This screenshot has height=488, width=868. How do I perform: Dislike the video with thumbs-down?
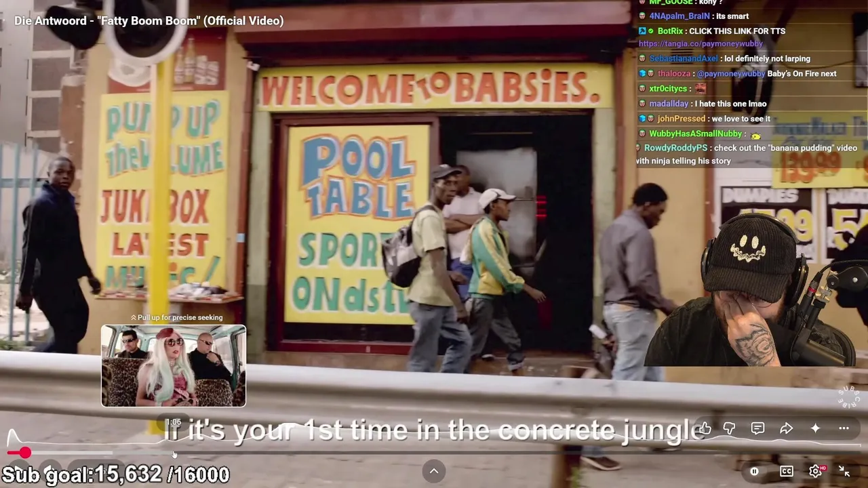pyautogui.click(x=729, y=428)
